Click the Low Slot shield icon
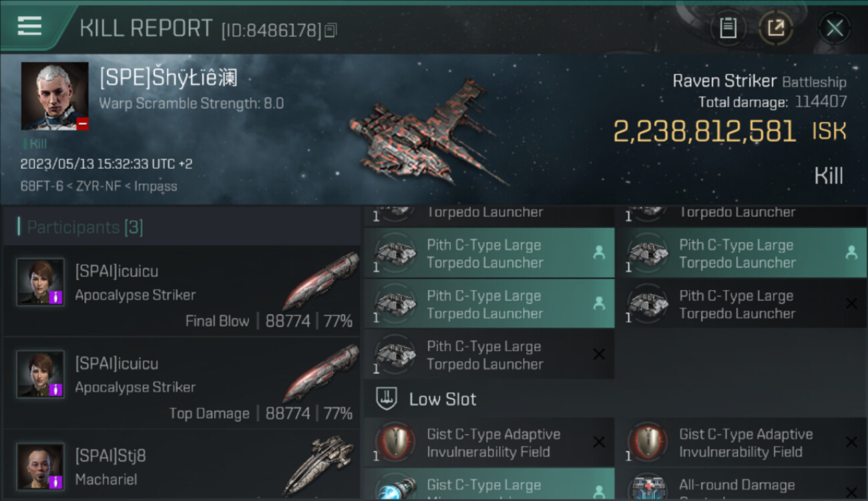The image size is (868, 501). (x=387, y=399)
